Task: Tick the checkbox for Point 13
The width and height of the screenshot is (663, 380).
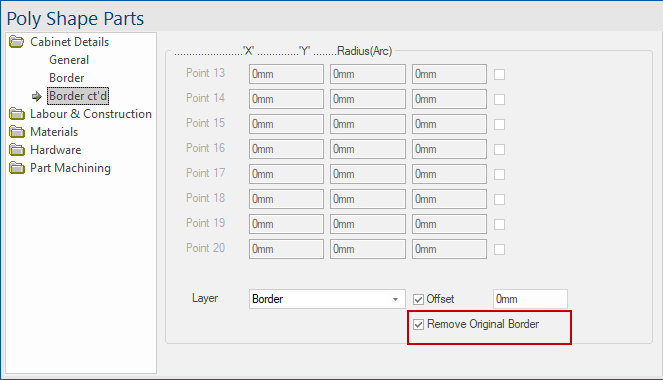Action: click(x=499, y=74)
